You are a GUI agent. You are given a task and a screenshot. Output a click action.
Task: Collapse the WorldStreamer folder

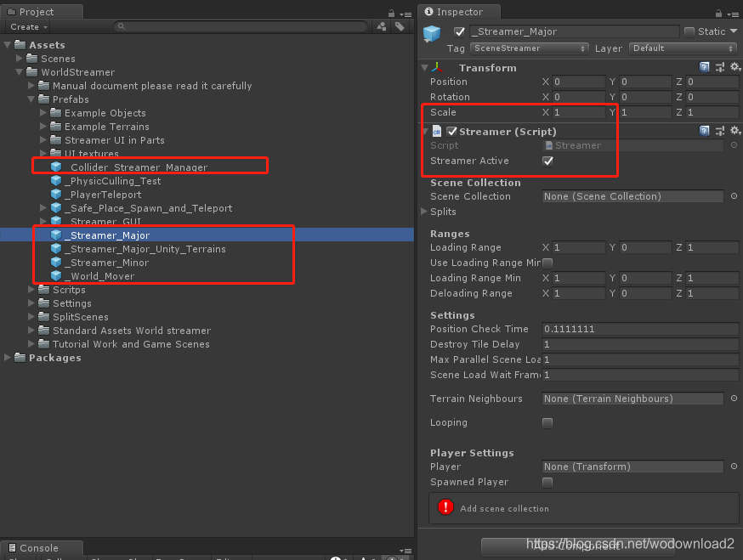coord(19,72)
